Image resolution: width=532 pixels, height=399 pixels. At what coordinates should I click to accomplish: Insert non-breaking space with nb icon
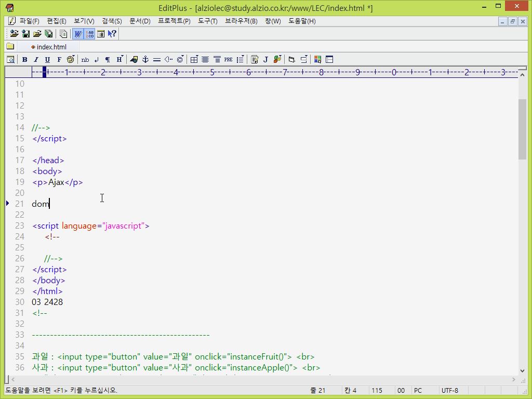pyautogui.click(x=85, y=59)
